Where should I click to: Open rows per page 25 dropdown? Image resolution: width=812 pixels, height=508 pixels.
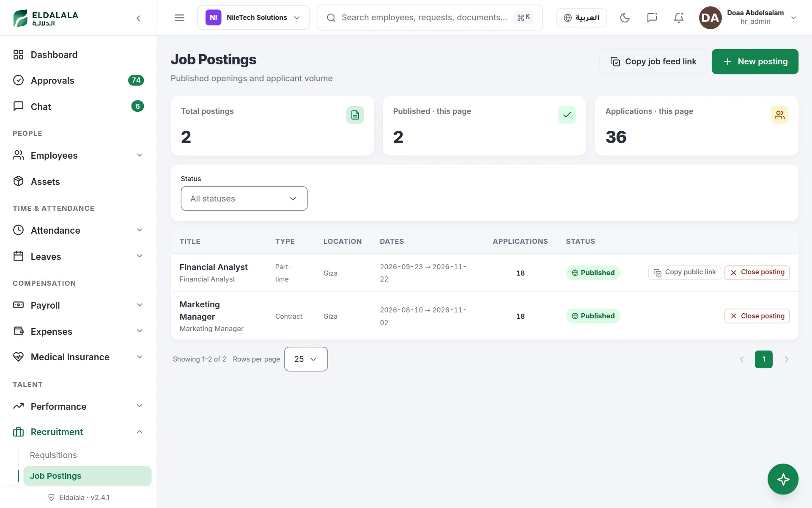(306, 359)
